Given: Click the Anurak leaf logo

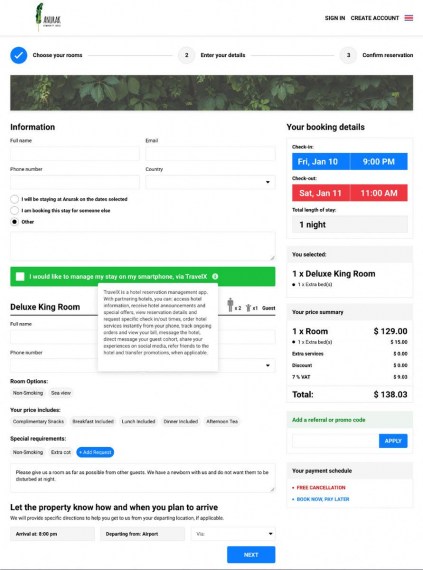Looking at the screenshot, I should 48,17.
